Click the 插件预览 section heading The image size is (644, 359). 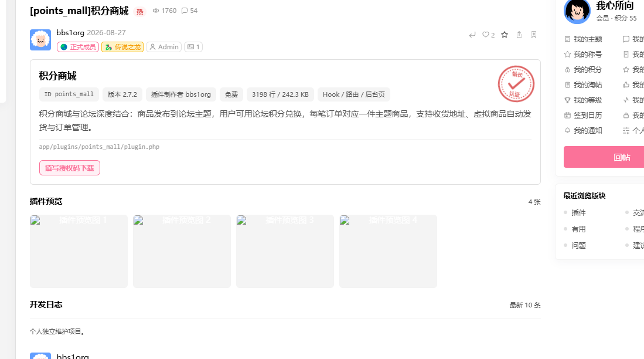pos(46,201)
